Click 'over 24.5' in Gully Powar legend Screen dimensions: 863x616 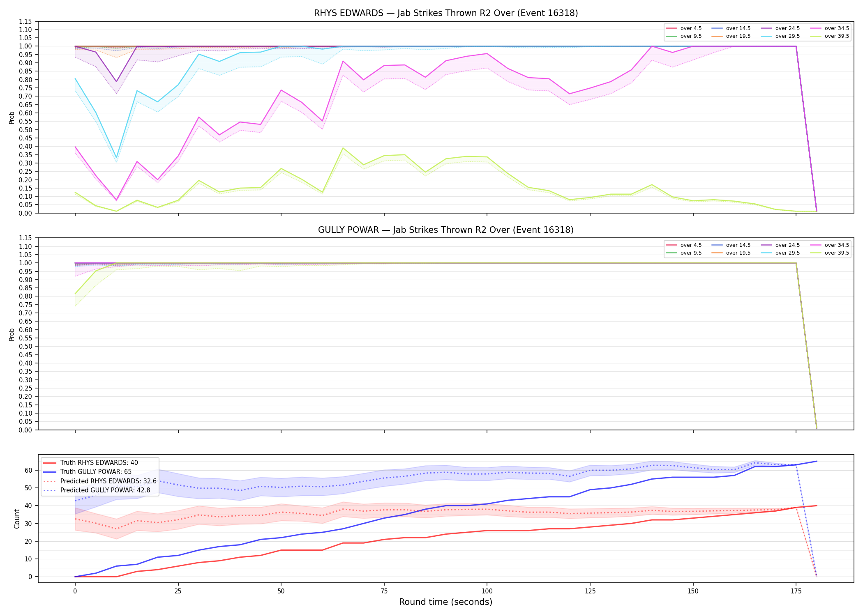[x=780, y=245]
